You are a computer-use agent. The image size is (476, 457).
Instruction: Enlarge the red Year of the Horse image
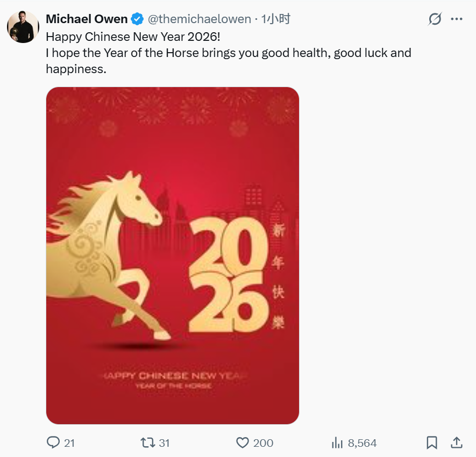coord(172,255)
